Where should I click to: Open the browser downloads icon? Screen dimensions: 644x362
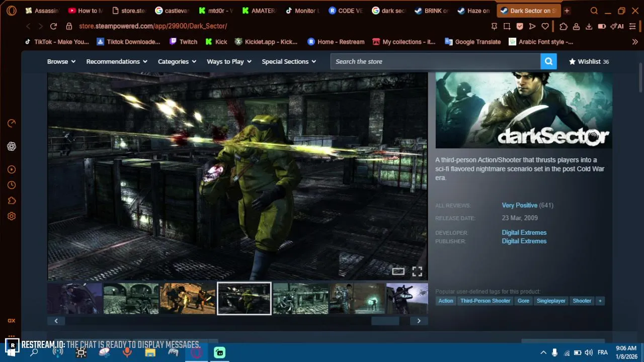[x=589, y=26]
